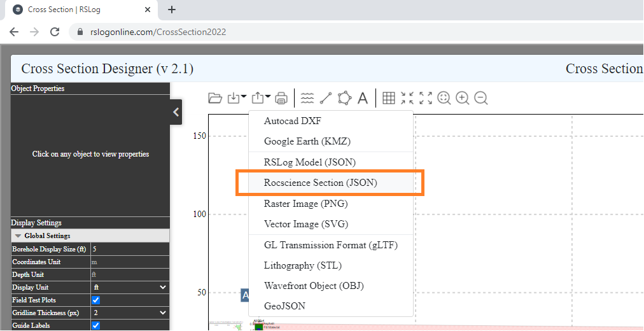This screenshot has height=331, width=644.
Task: Click the padlock site info icon
Action: pos(80,32)
